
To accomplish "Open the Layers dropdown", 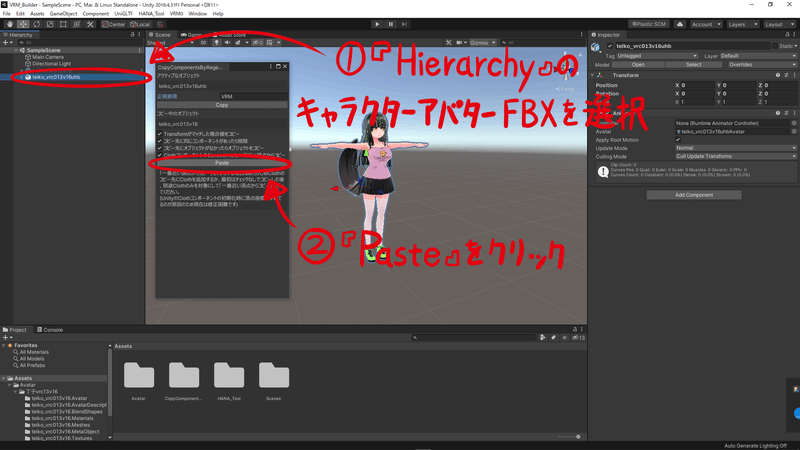I will click(742, 24).
